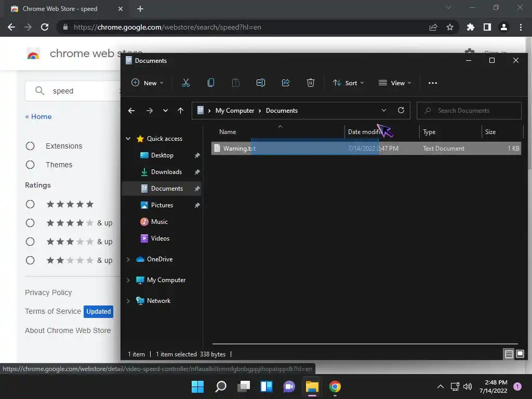
Task: Collapse the Quick access tree node
Action: click(128, 138)
